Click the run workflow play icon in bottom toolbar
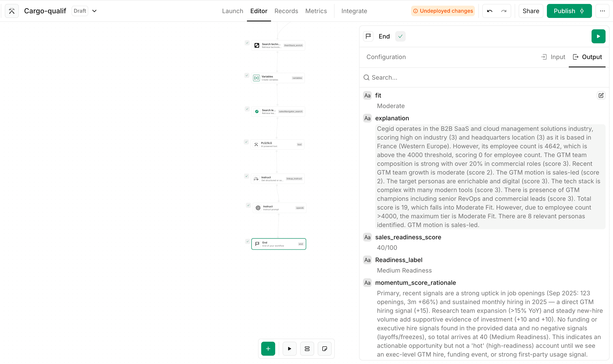 pos(289,348)
